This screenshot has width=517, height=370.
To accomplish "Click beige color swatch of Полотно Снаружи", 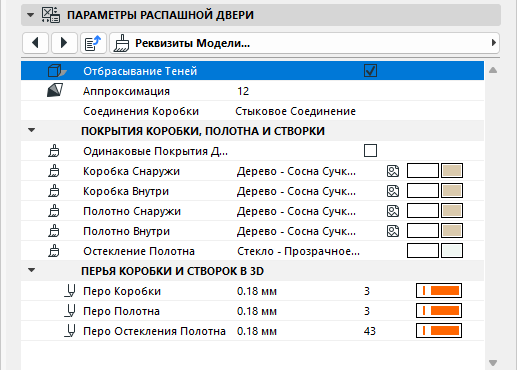I will [x=452, y=211].
